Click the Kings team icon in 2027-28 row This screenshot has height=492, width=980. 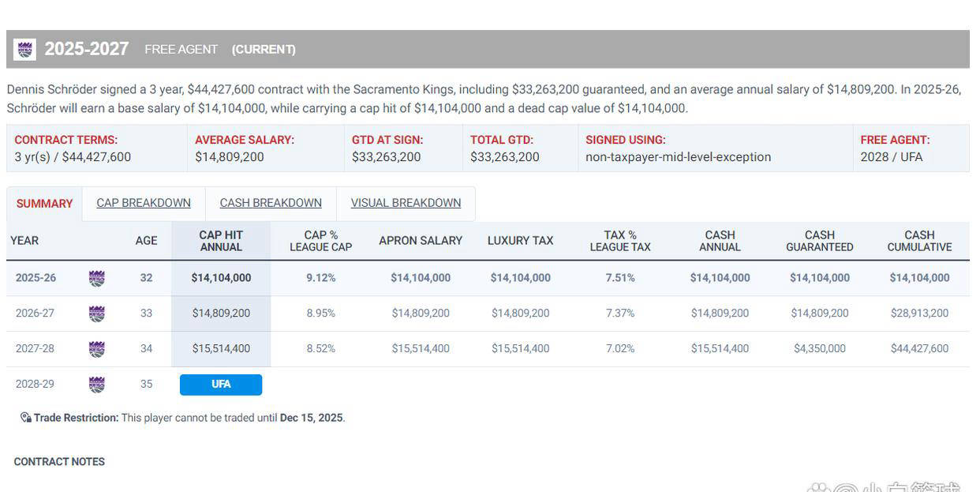[96, 348]
